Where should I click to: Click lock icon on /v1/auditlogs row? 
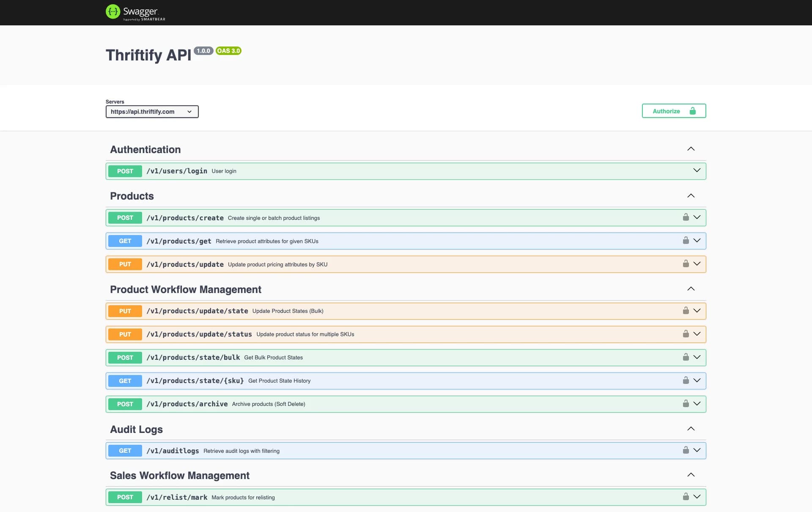coord(686,450)
